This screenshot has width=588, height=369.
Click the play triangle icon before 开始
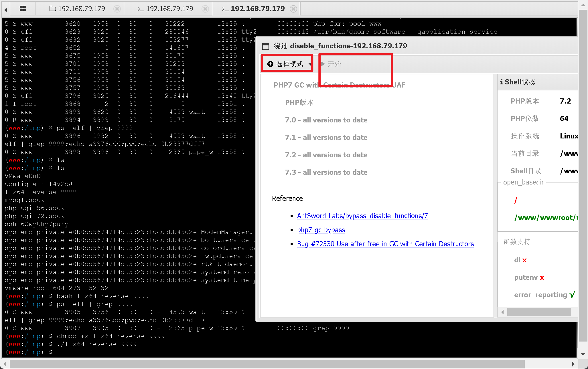pos(323,64)
